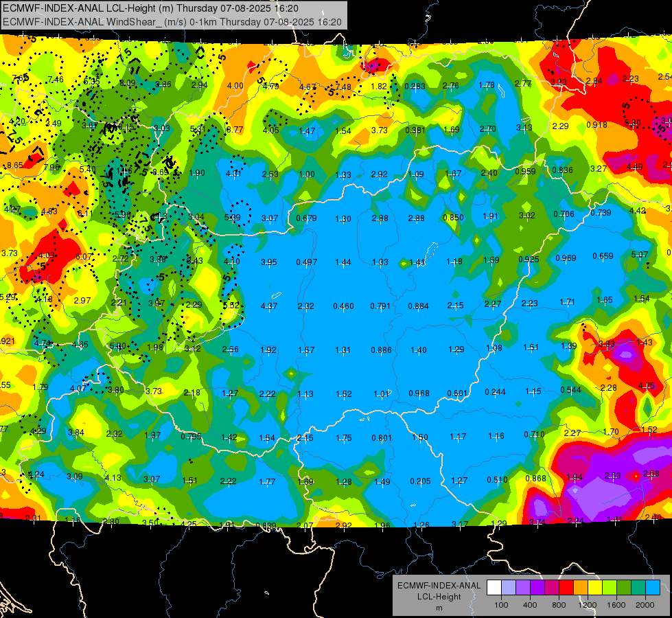672x618 pixels.
Task: Click the wind shear value 0.381
Action: (x=415, y=130)
